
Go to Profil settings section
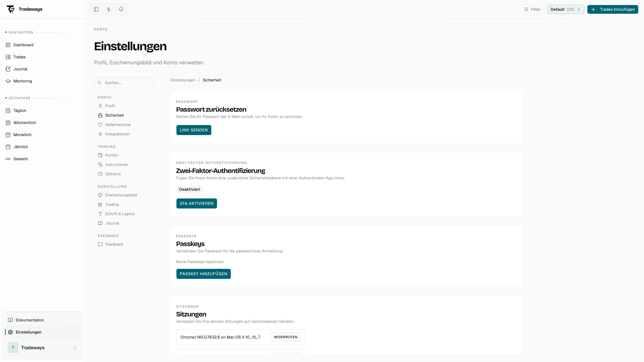[110, 106]
